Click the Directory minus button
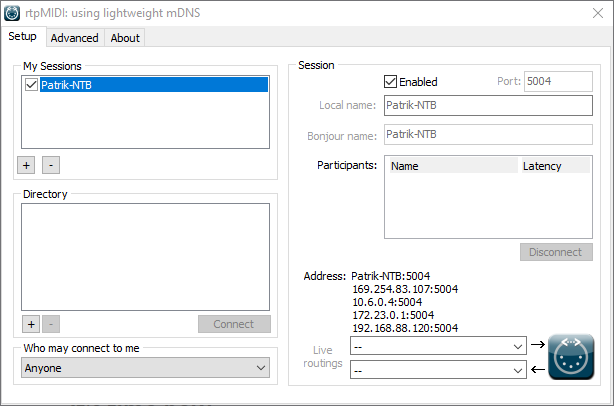Image resolution: width=614 pixels, height=406 pixels. pos(51,324)
